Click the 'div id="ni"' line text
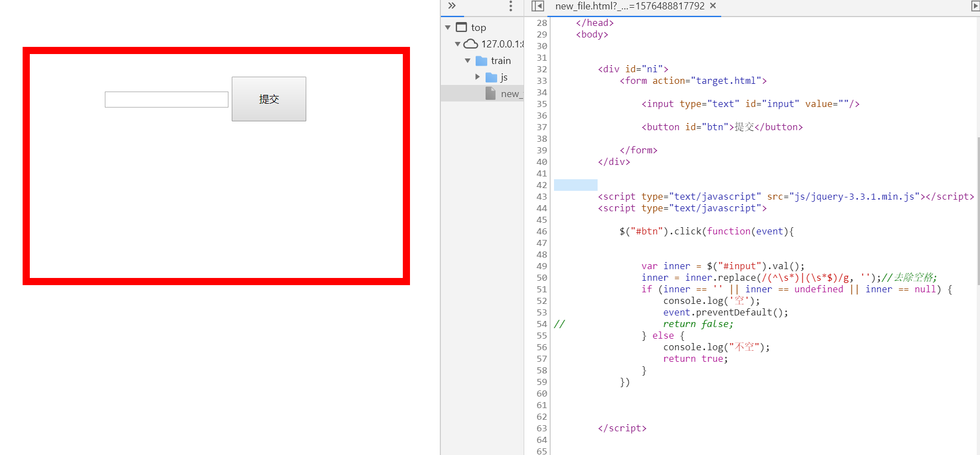The image size is (980, 455). (x=633, y=69)
